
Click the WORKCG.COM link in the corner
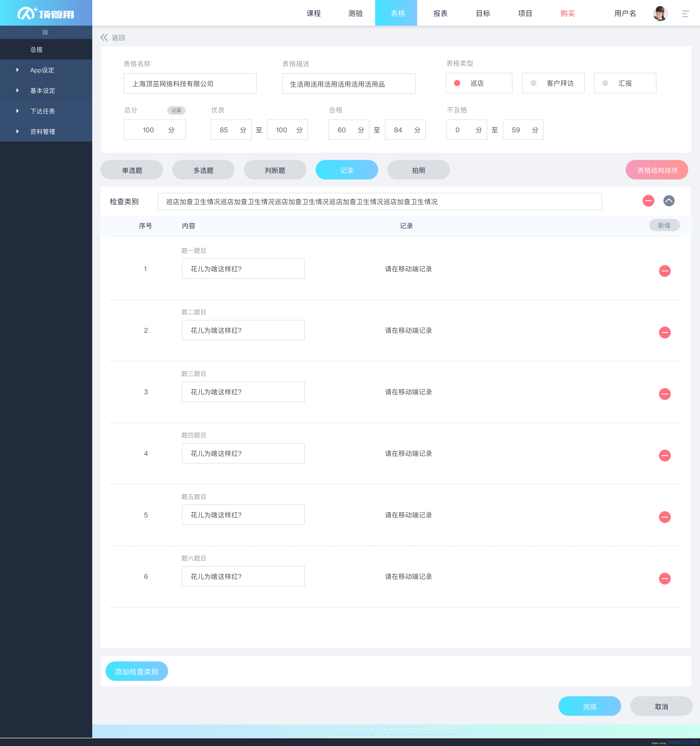[683, 742]
